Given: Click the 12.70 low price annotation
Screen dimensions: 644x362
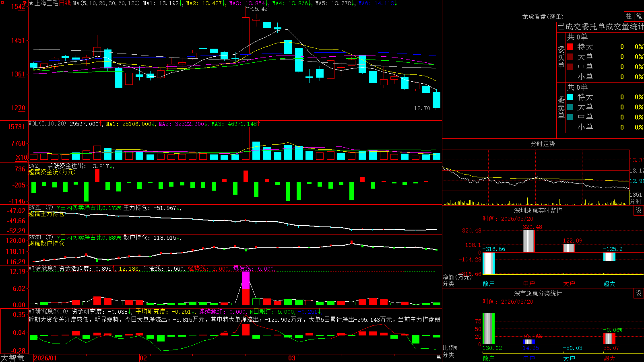Looking at the screenshot, I should click(x=422, y=108).
